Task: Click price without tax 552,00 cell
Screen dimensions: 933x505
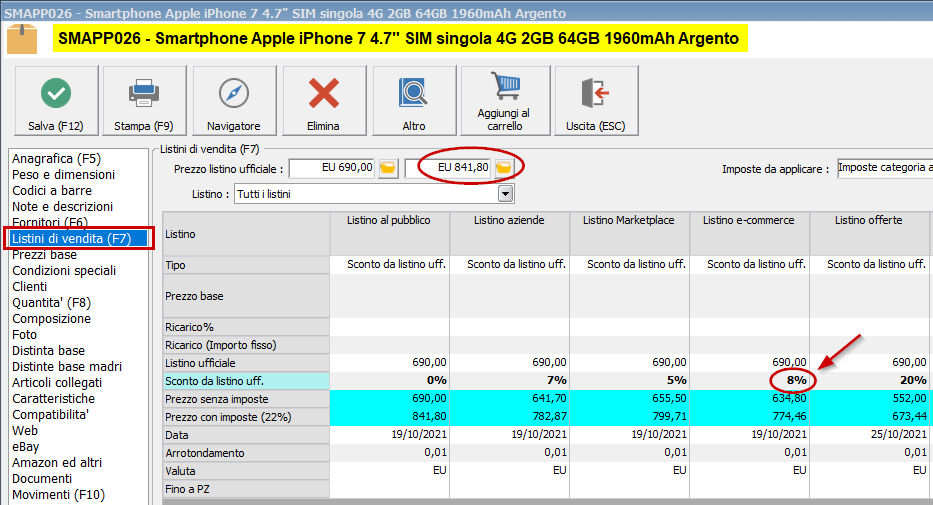Action: click(869, 399)
